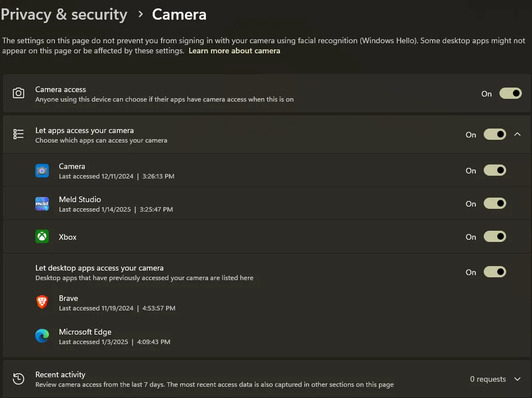Click the Camera app icon
The width and height of the screenshot is (532, 398).
coord(42,171)
